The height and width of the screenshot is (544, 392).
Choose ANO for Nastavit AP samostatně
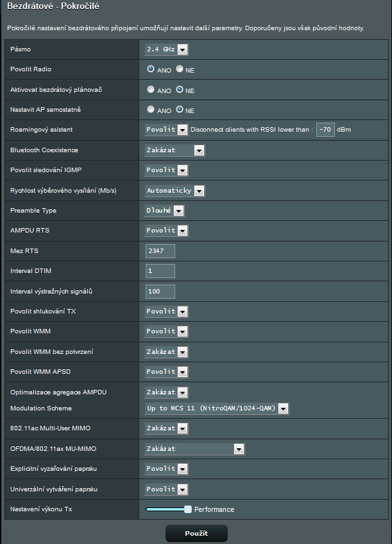151,110
